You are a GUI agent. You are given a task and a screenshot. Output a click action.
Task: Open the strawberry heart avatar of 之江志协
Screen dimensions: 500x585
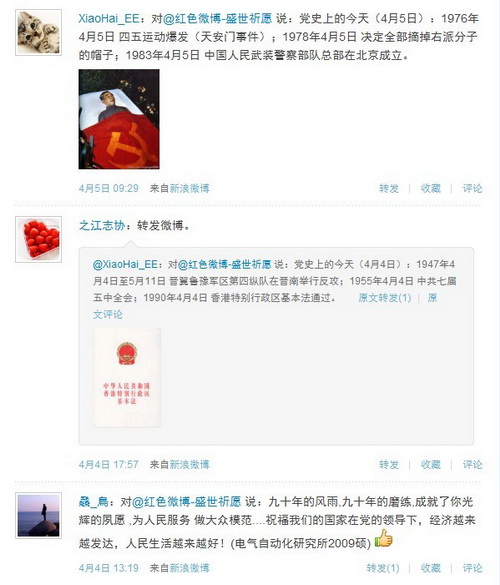[x=38, y=239]
